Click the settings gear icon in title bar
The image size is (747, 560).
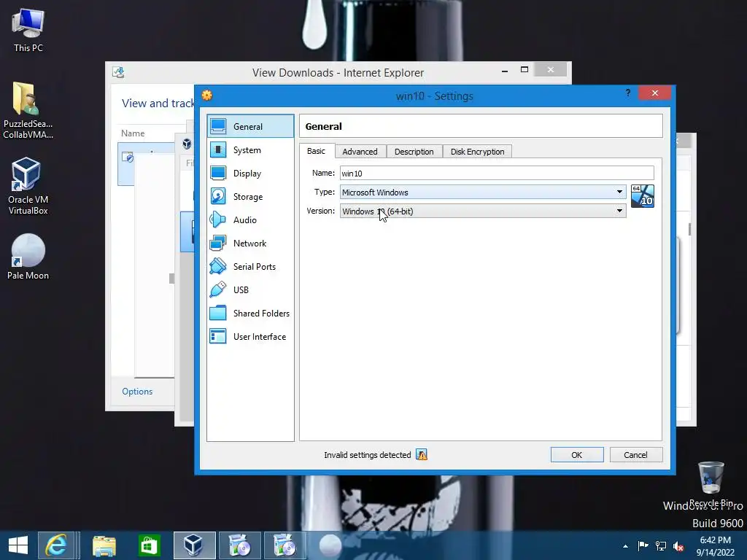coord(206,96)
